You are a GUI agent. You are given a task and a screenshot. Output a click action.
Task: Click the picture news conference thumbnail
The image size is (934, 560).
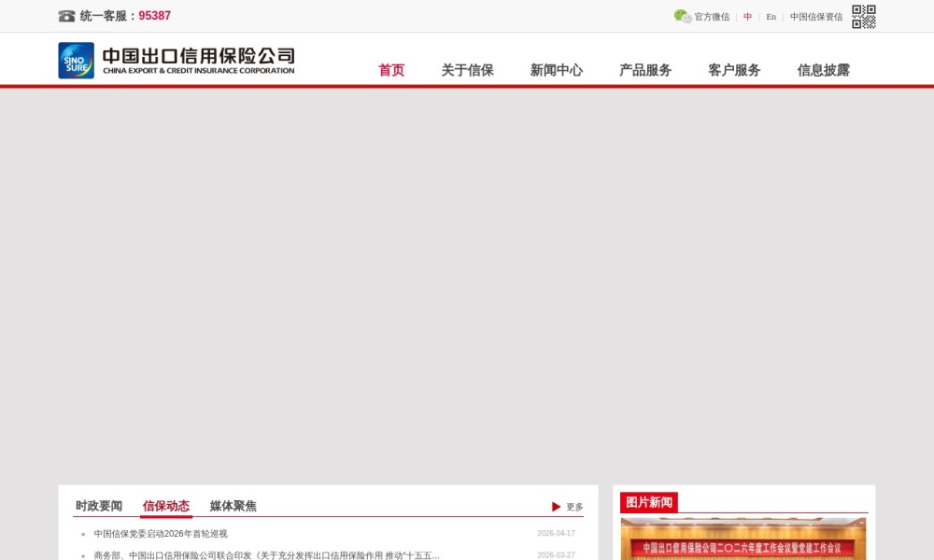tap(743, 539)
